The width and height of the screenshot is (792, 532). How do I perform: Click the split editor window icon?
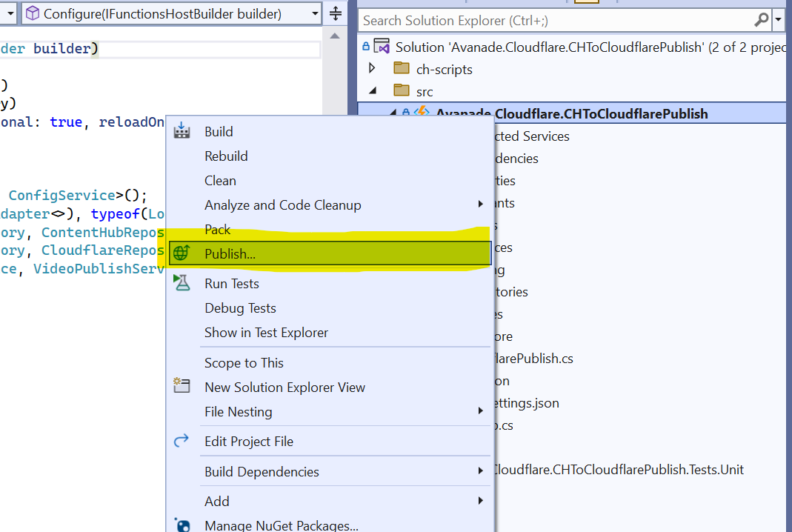coord(336,13)
